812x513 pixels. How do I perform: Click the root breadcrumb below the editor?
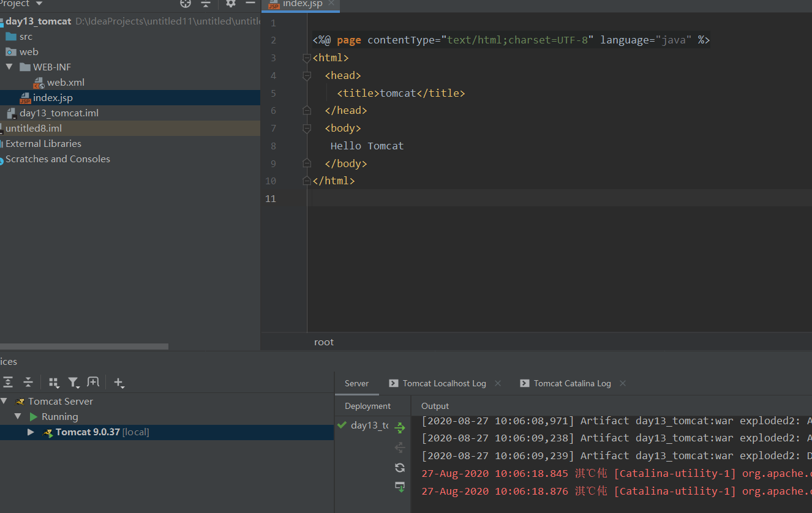click(x=324, y=342)
